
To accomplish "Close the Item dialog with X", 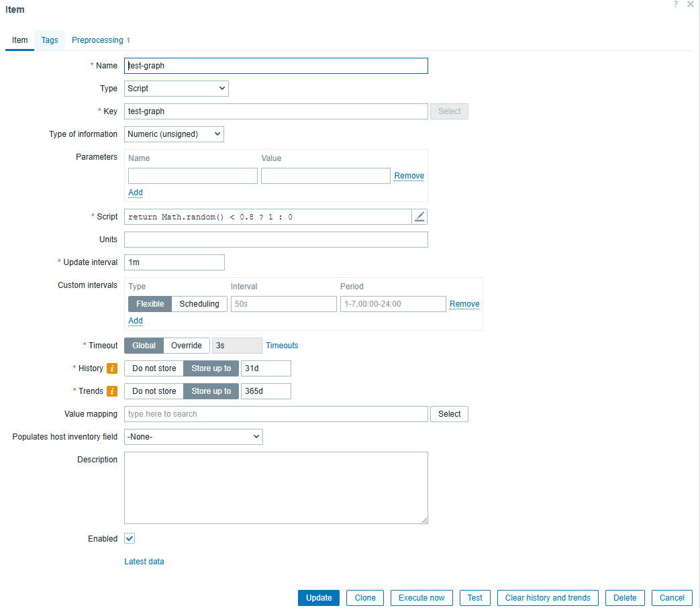I will click(690, 5).
